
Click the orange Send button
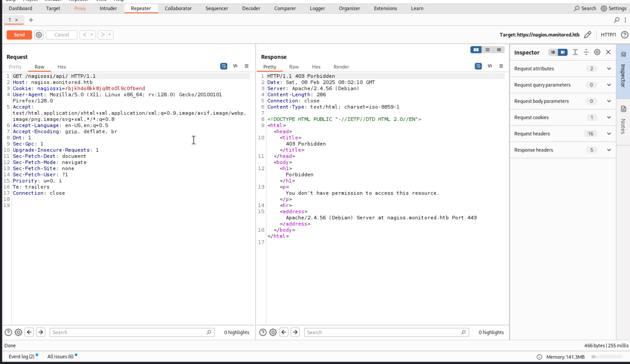(19, 35)
